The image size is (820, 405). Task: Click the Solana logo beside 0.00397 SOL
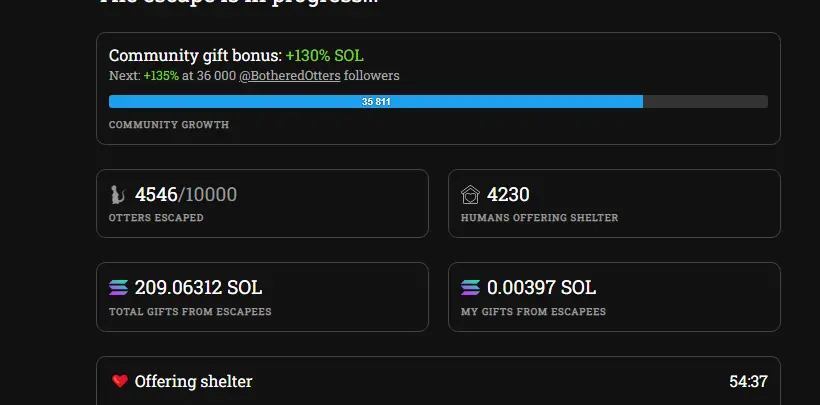pos(470,288)
